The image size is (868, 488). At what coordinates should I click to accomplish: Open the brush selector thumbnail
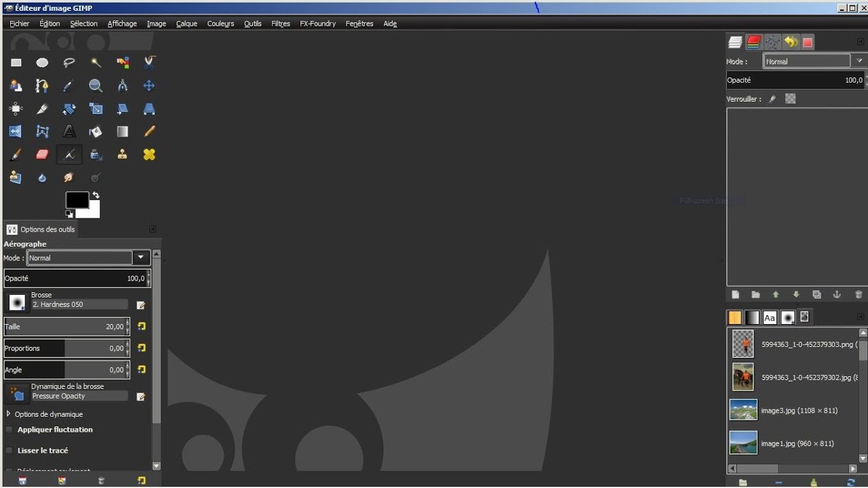pyautogui.click(x=17, y=302)
